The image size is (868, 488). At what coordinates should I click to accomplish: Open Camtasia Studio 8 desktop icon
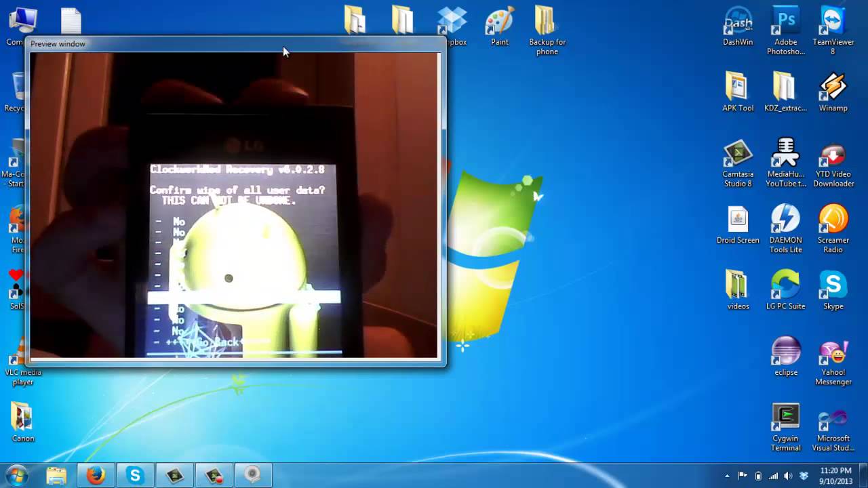(x=738, y=164)
